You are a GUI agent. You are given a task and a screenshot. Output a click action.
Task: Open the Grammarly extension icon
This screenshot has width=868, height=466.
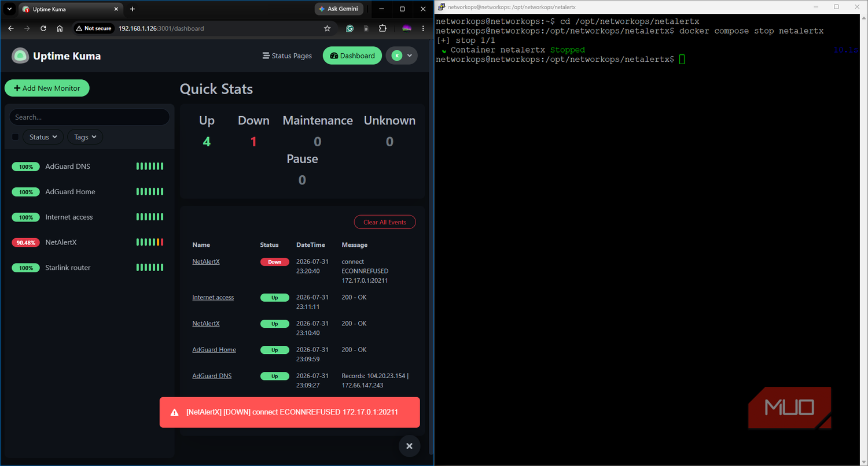pyautogui.click(x=350, y=28)
